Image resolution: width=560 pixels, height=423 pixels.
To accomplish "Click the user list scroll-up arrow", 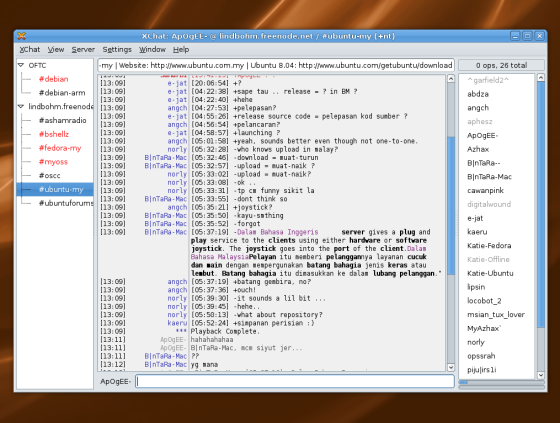I will pyautogui.click(x=541, y=78).
